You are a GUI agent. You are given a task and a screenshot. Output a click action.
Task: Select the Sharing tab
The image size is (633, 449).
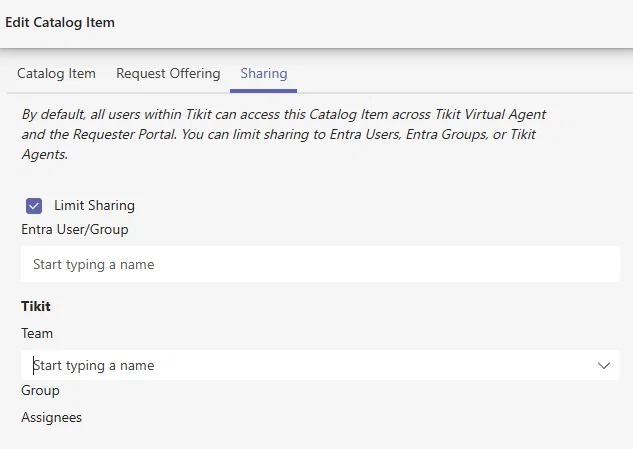[264, 73]
